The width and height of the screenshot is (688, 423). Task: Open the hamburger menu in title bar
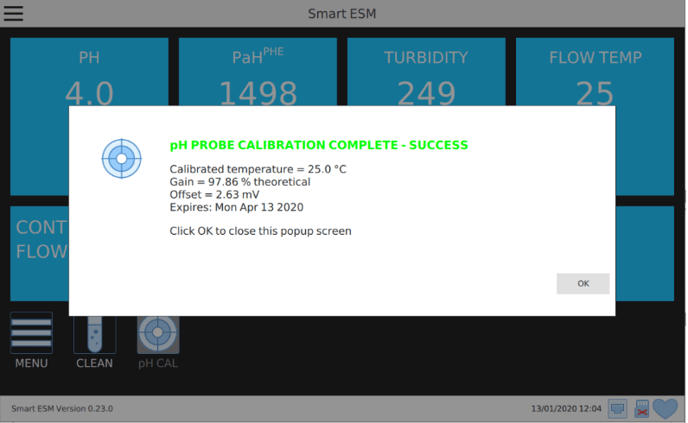tap(13, 13)
